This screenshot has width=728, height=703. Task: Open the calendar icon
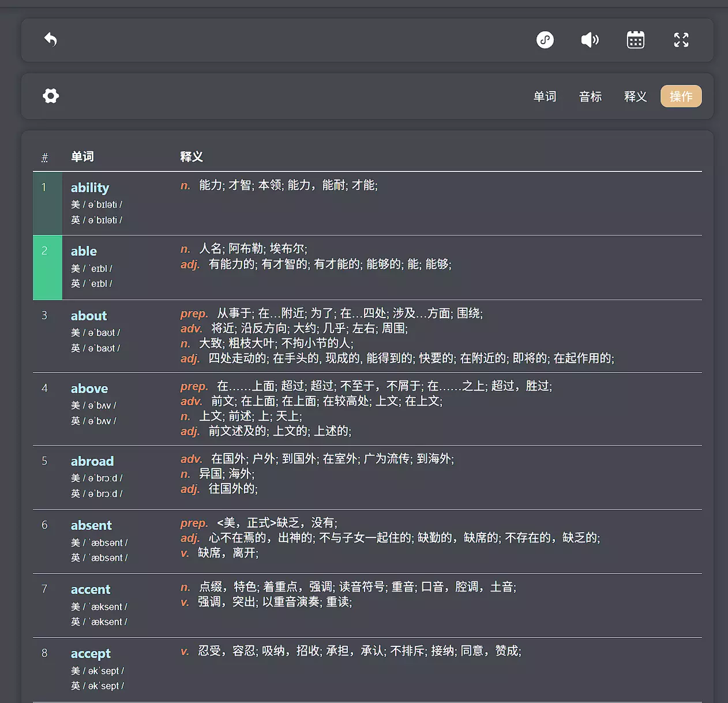click(635, 40)
